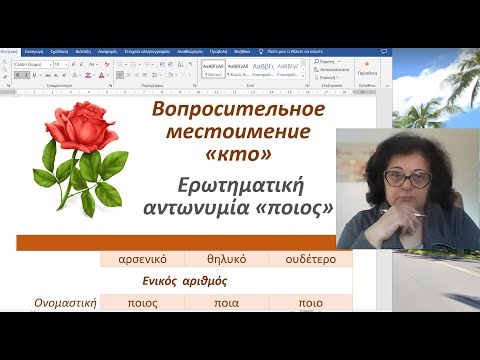This screenshot has width=480, height=360.
Task: Open the Διάταξη (Layout) tab
Action: 83,52
